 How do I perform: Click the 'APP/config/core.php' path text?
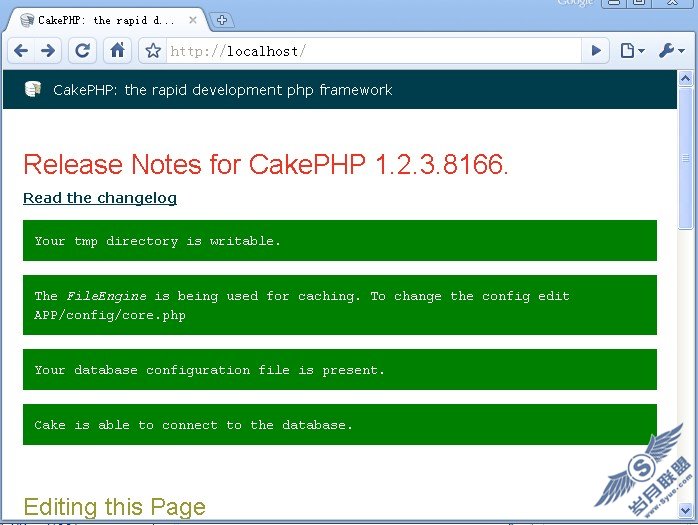tap(110, 315)
